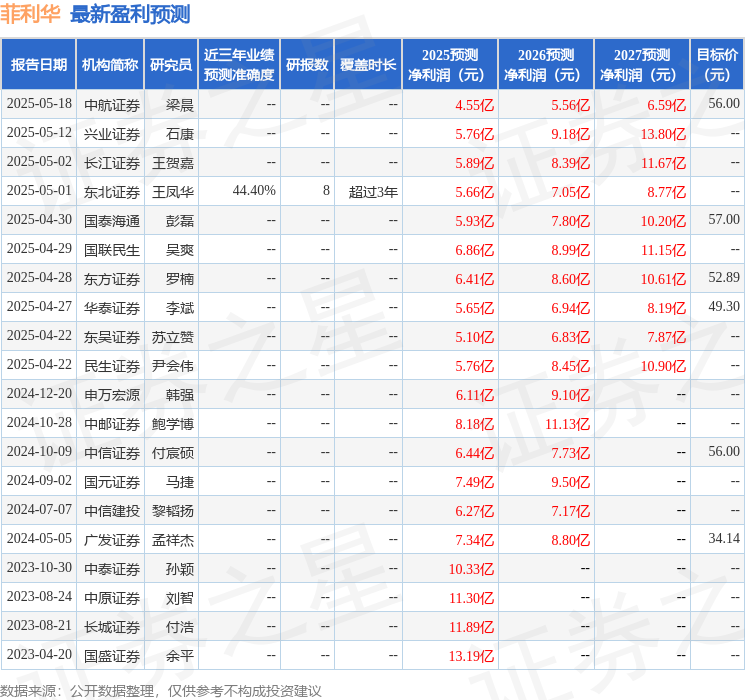Click analyst name 王贺嘉
This screenshot has width=745, height=700.
tap(173, 163)
